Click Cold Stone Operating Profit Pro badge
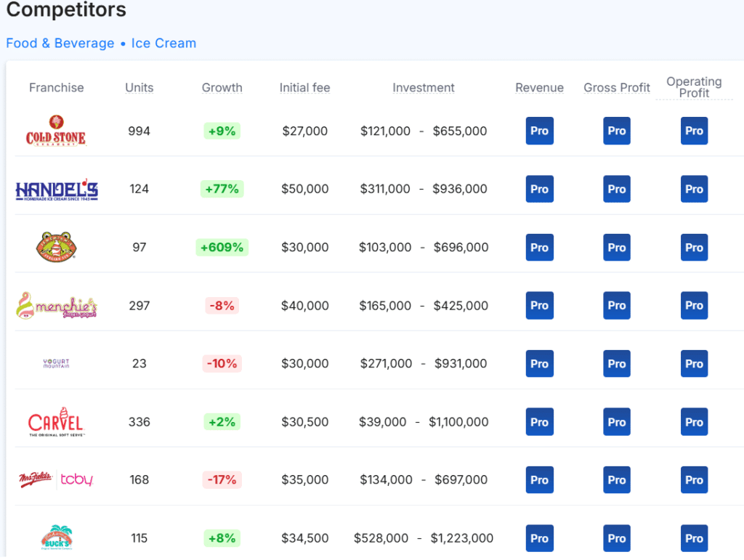 694,131
